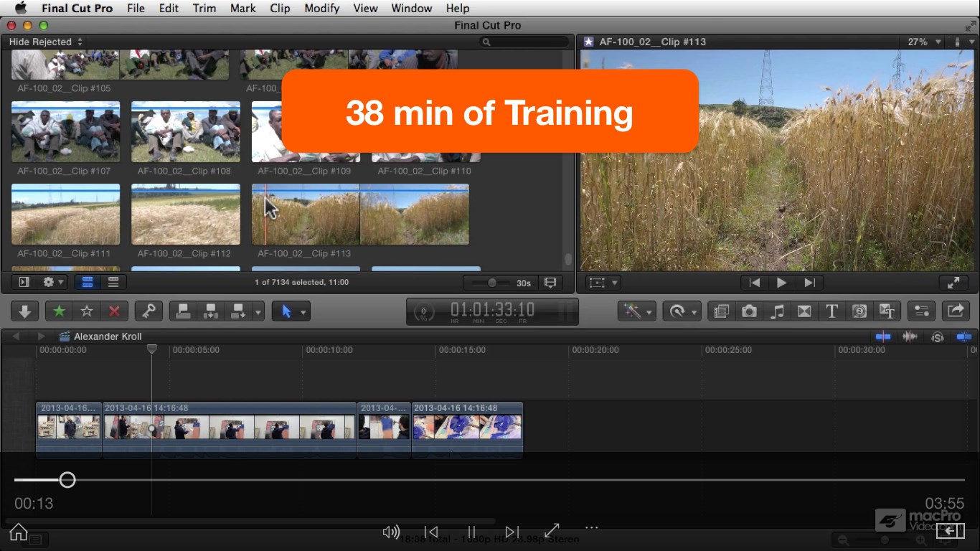Go to next edit in viewer
The height and width of the screenshot is (551, 980).
coord(809,283)
